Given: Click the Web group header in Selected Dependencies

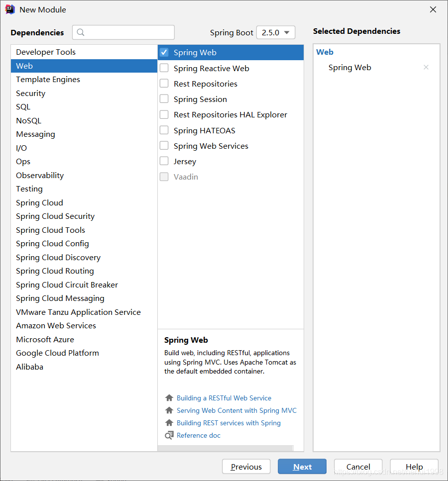Looking at the screenshot, I should click(x=325, y=52).
